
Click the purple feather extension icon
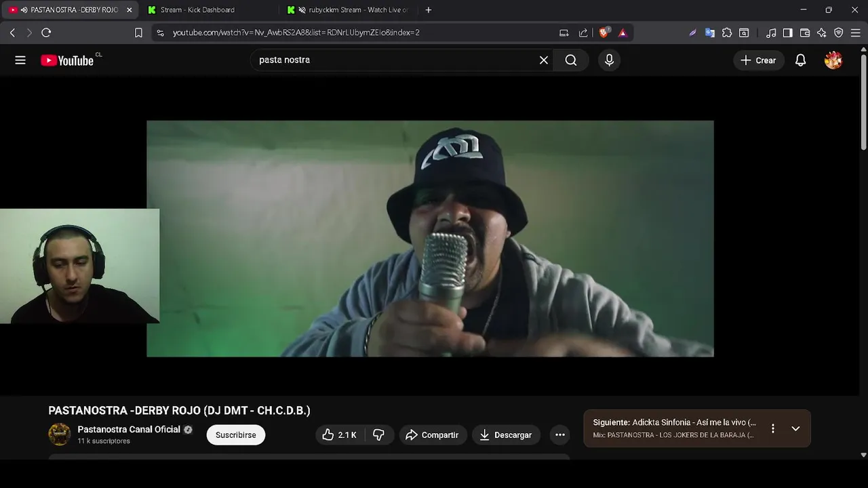tap(692, 33)
